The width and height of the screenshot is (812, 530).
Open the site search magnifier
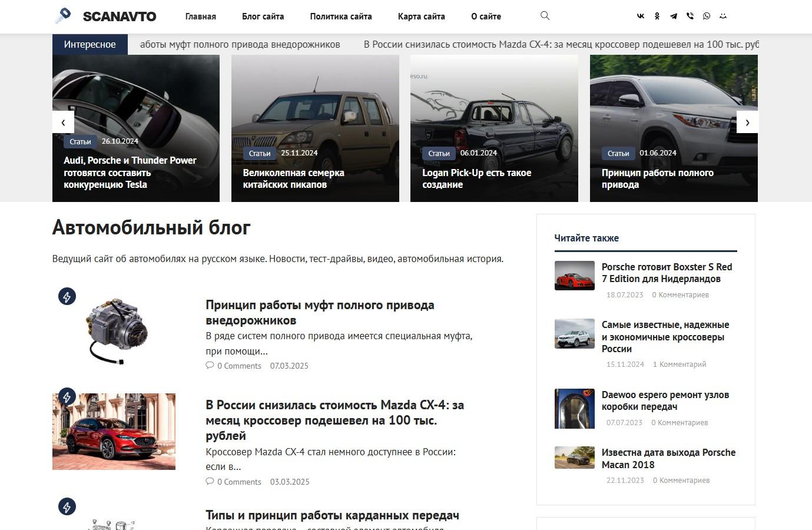[545, 16]
